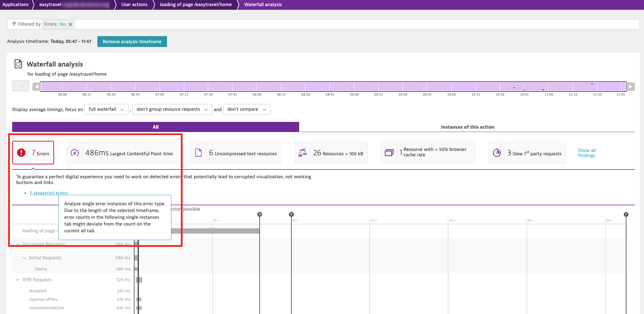The width and height of the screenshot is (644, 314).
Task: Open the 7 Javascript errors link
Action: point(49,193)
